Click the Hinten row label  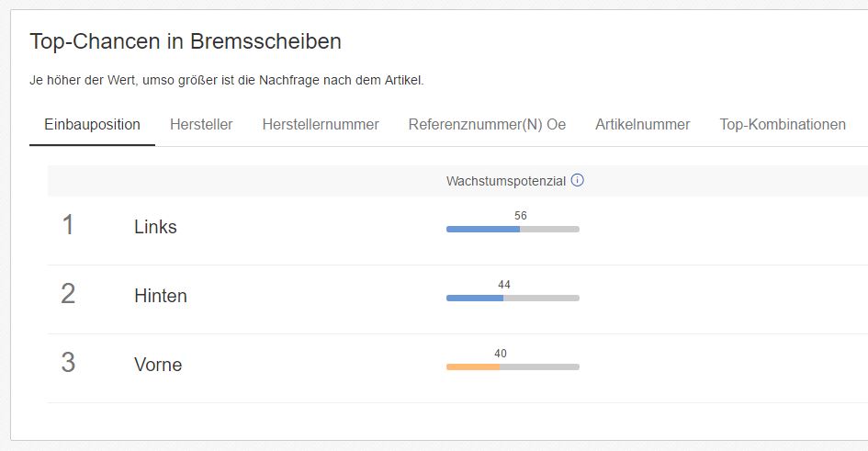click(161, 296)
